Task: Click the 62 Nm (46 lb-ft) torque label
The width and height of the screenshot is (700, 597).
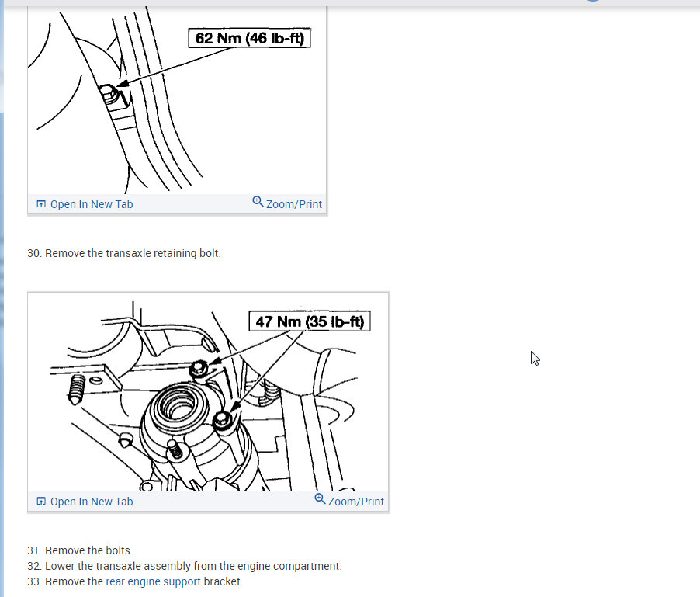Action: point(250,38)
